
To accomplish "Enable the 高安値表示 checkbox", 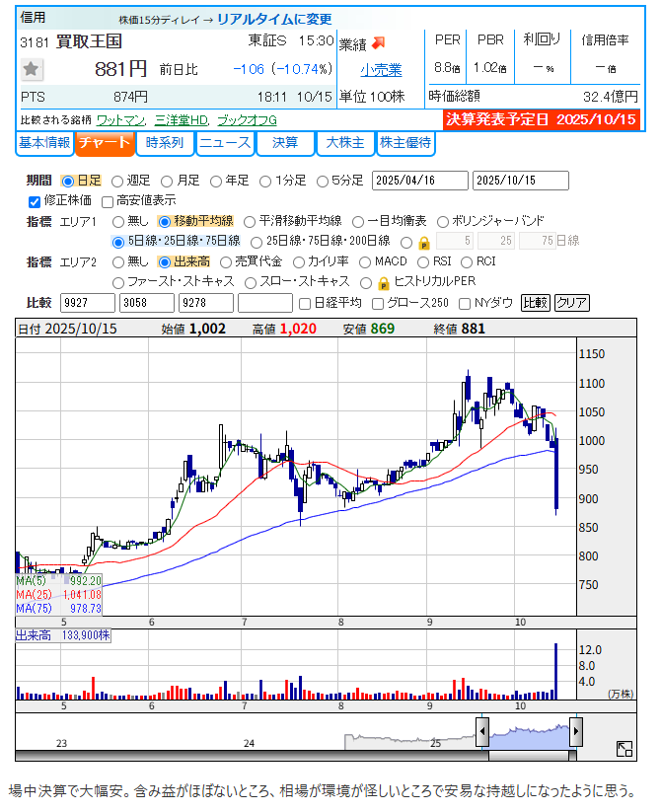I will 108,201.
